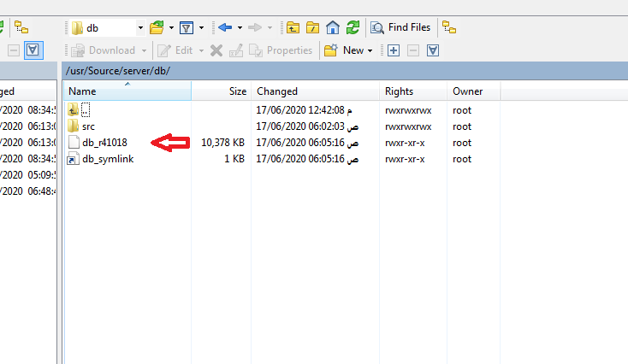Expand the Download options arrow
The image size is (628, 364).
click(x=145, y=50)
